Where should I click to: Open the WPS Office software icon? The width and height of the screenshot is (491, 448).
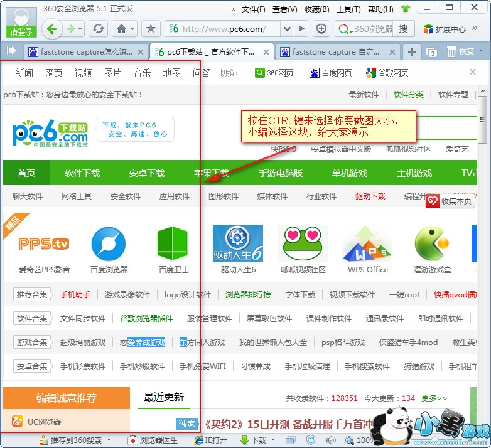click(367, 243)
